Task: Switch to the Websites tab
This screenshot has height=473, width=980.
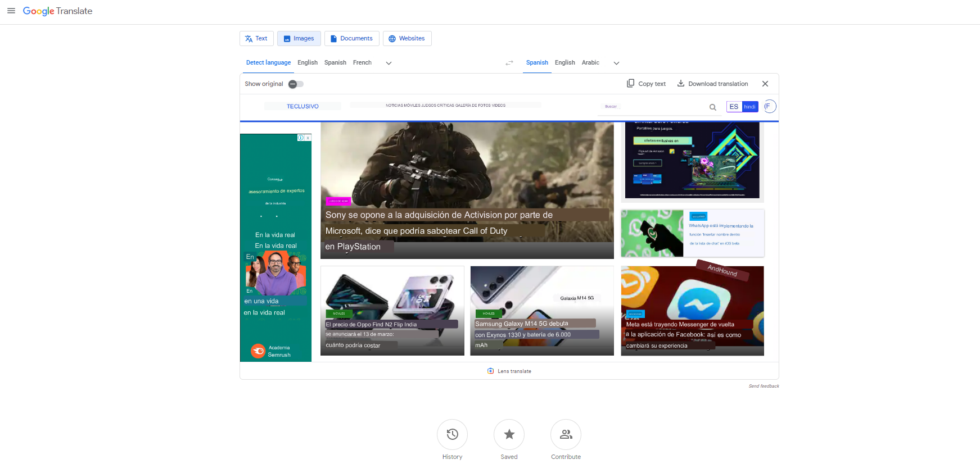Action: point(407,38)
